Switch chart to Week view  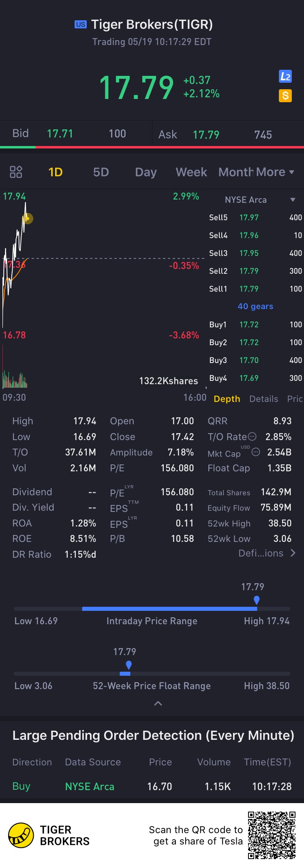(191, 172)
